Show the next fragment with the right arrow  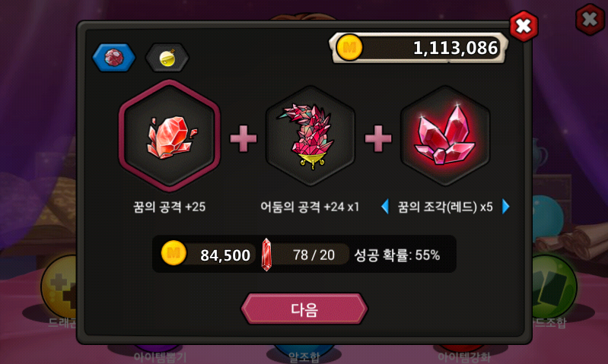click(x=505, y=207)
